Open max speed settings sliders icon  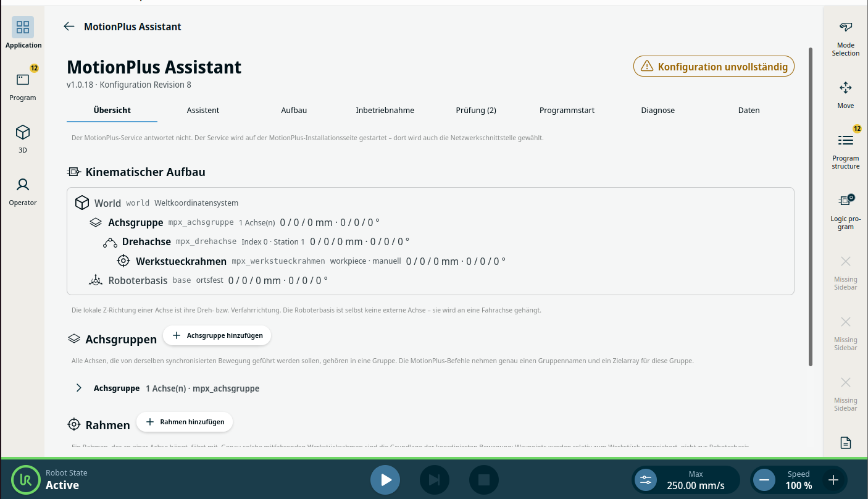tap(646, 480)
